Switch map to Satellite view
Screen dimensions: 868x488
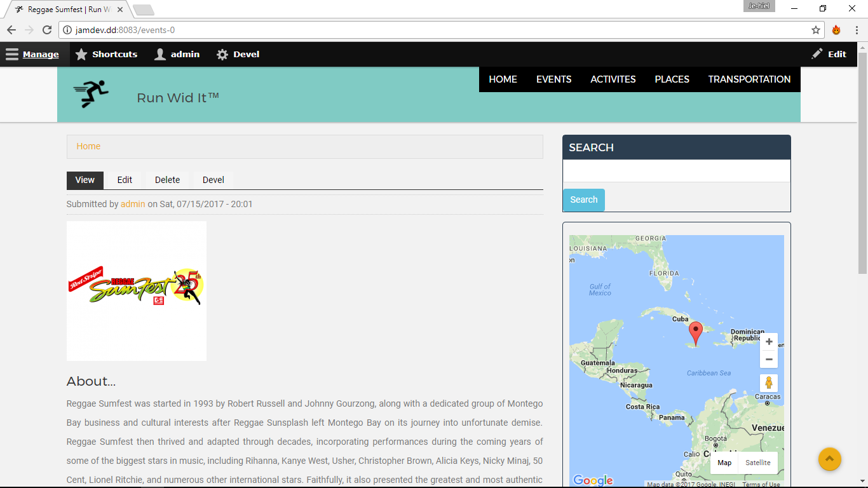point(758,463)
